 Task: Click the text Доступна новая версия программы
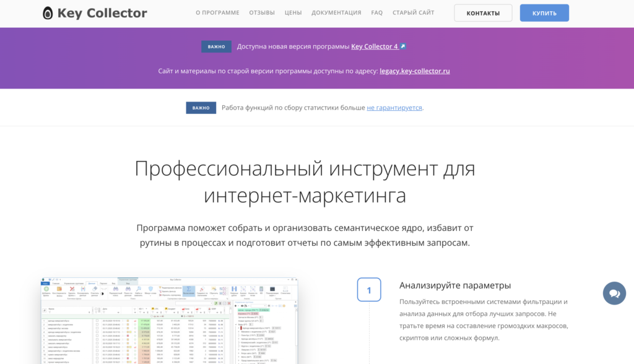pyautogui.click(x=293, y=46)
